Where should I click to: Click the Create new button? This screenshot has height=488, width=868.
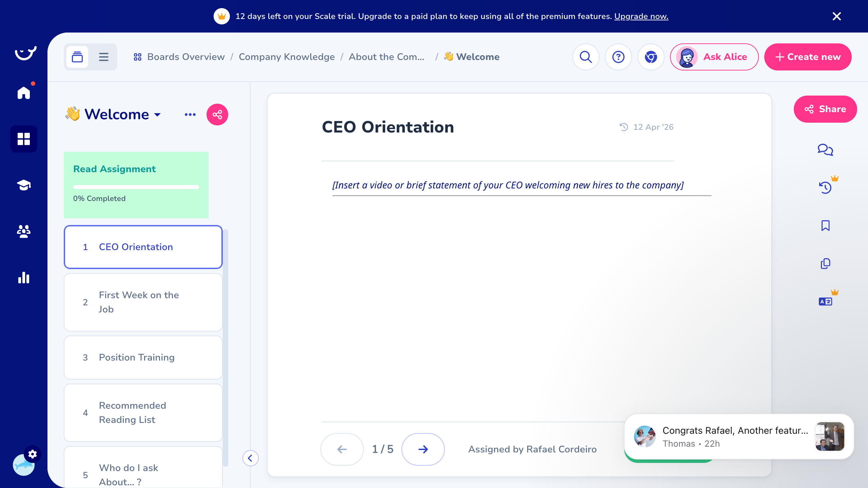(x=808, y=57)
